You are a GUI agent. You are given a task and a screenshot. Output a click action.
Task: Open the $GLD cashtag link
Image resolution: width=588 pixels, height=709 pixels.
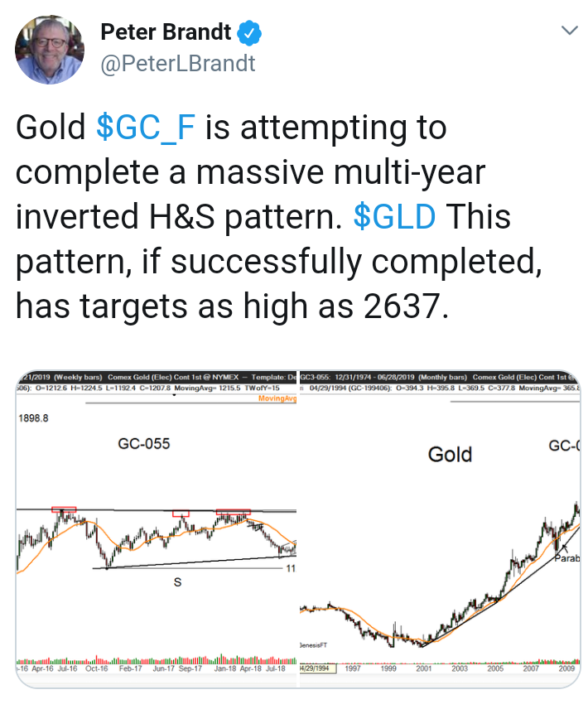coord(394,216)
